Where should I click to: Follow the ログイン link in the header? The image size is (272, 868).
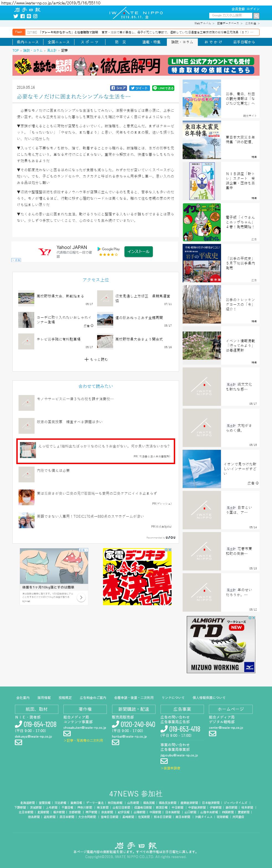click(253, 9)
